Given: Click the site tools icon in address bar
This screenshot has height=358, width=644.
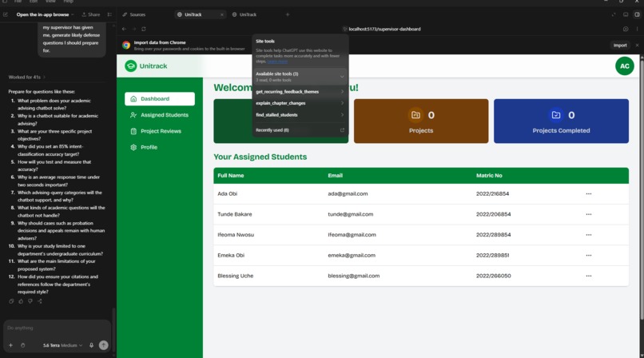Looking at the screenshot, I should pos(344,29).
